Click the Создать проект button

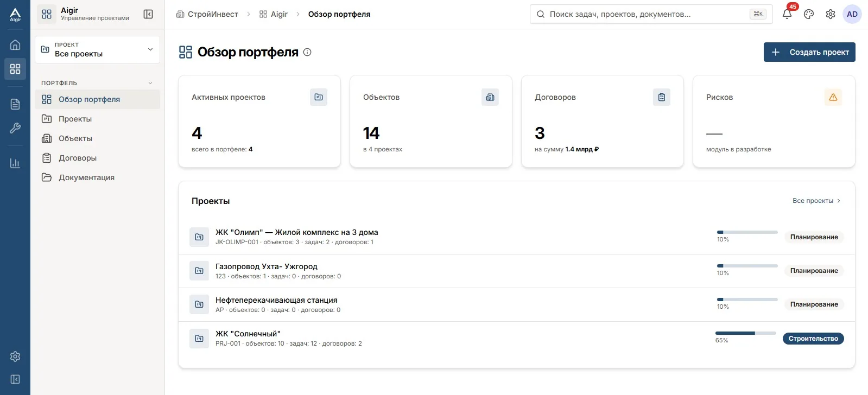(809, 52)
